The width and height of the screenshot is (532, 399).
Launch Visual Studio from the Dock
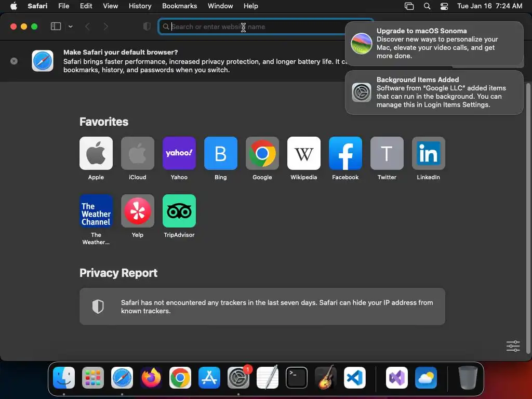point(397,378)
